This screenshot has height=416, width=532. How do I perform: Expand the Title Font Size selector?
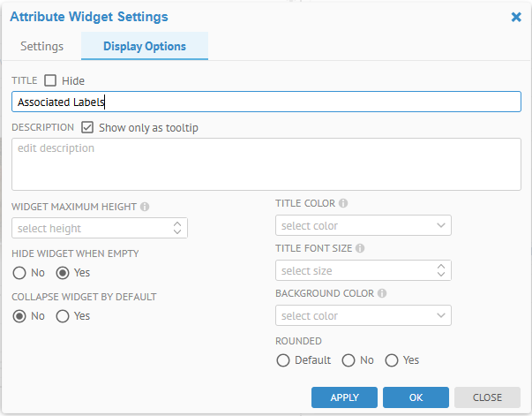pos(363,270)
